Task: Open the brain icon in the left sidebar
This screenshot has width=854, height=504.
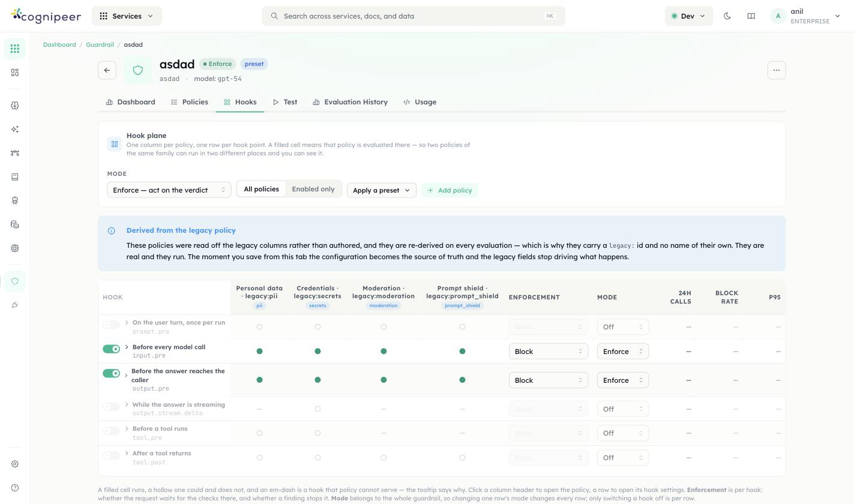Action: point(15,106)
